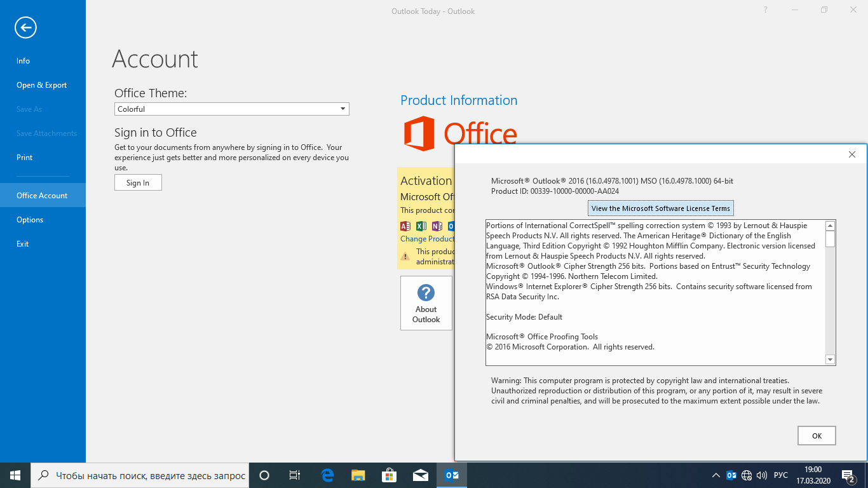Click the scrollbar thumb in the license text box
Viewport: 868px width, 488px height.
(830, 239)
